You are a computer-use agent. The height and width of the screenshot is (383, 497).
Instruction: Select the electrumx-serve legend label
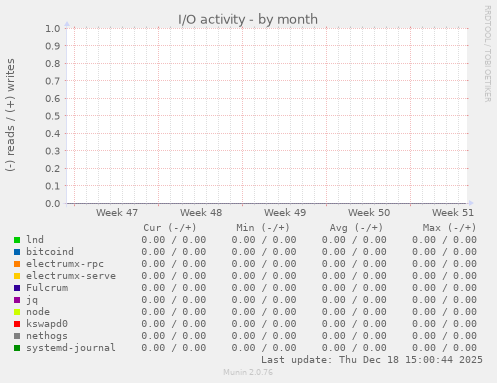(x=71, y=275)
